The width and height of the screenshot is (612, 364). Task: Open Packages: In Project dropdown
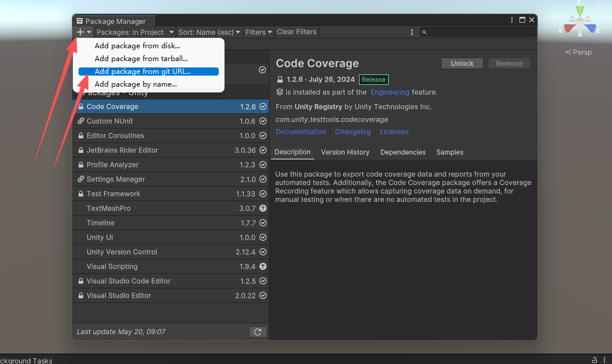134,32
